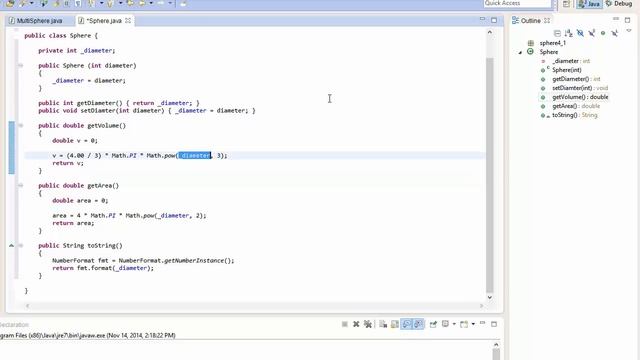This screenshot has height=360, width=640.
Task: Select getDiameter() : int in the Outline
Action: coord(576,79)
